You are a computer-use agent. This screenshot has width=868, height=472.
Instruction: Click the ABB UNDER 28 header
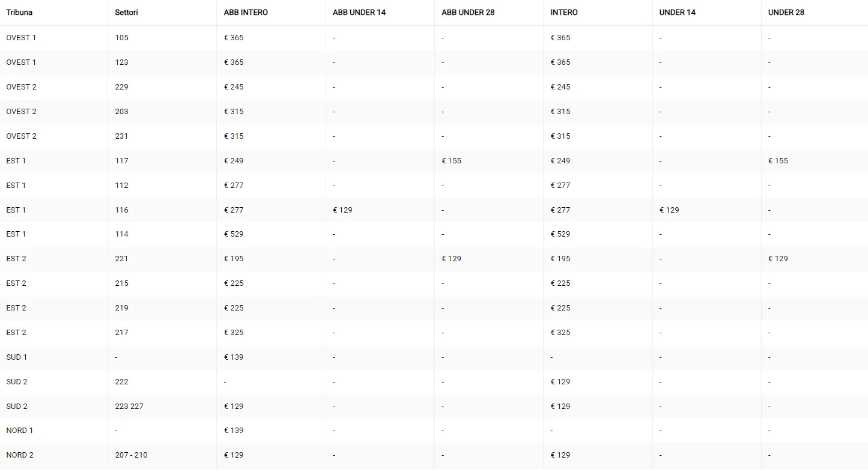(468, 12)
